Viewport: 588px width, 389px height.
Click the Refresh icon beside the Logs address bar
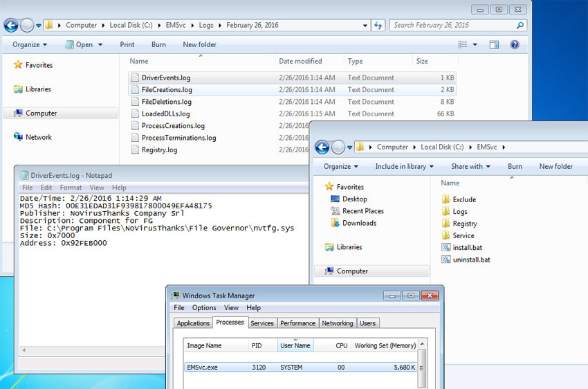tap(378, 25)
